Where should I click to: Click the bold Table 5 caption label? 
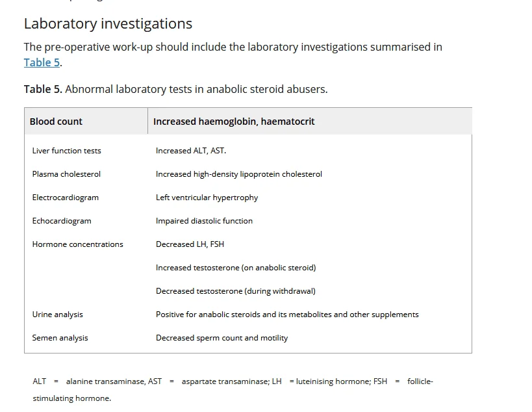click(x=43, y=89)
